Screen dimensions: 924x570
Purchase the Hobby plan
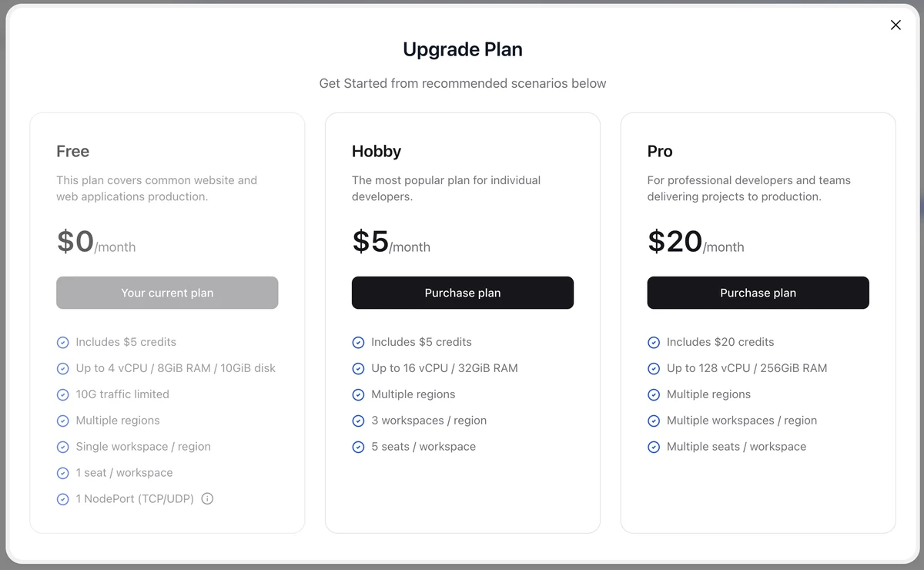point(463,293)
